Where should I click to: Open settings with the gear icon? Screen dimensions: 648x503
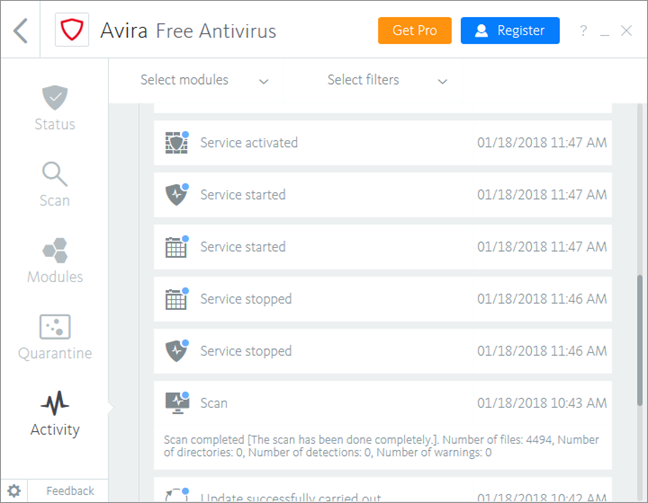(x=14, y=491)
